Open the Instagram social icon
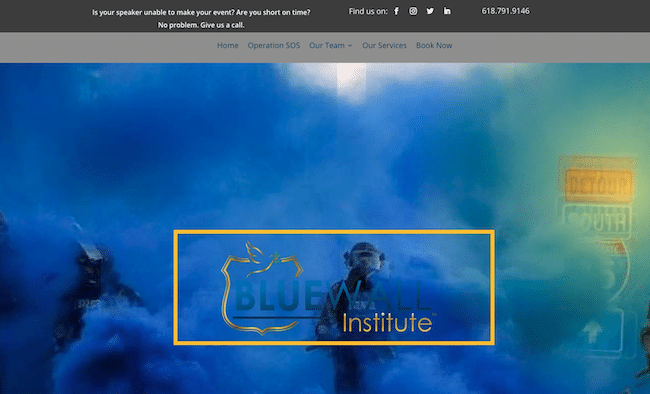 coord(413,11)
